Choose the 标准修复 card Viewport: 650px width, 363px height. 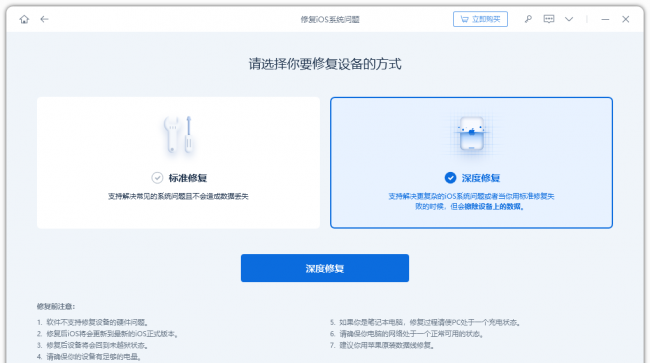[178, 163]
